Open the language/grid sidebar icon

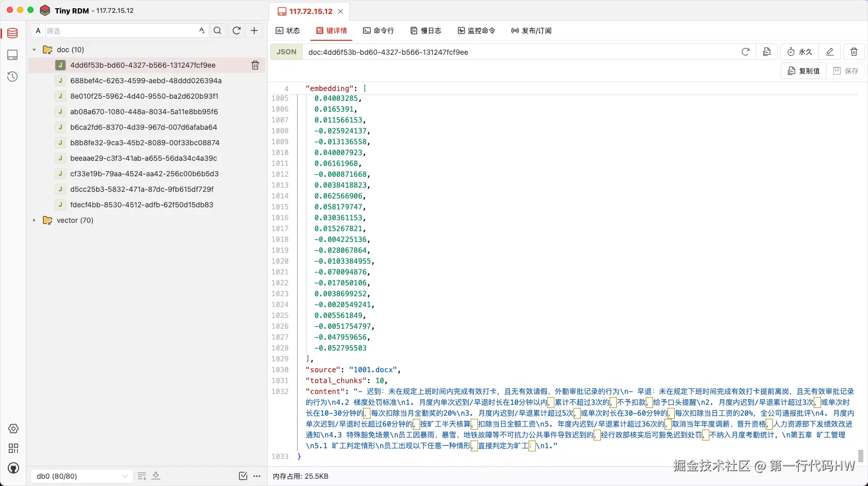[13, 448]
